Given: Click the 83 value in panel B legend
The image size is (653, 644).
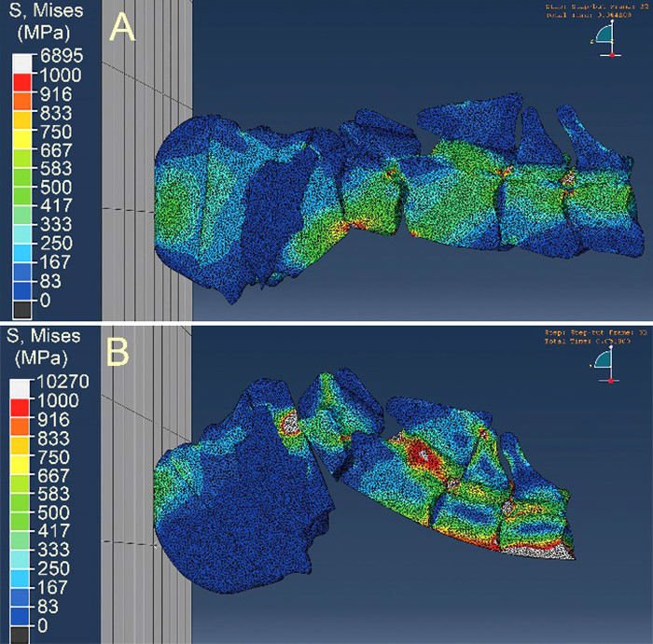Looking at the screenshot, I should tap(48, 607).
